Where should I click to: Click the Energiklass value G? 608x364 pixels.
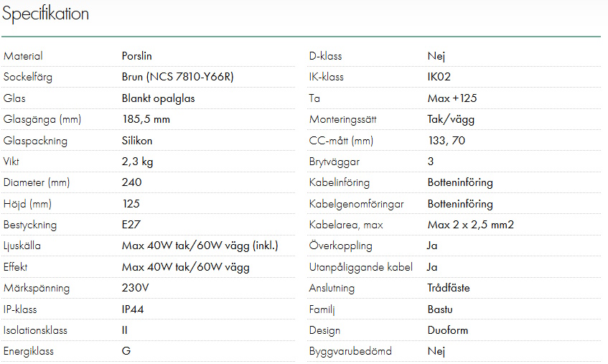point(126,351)
